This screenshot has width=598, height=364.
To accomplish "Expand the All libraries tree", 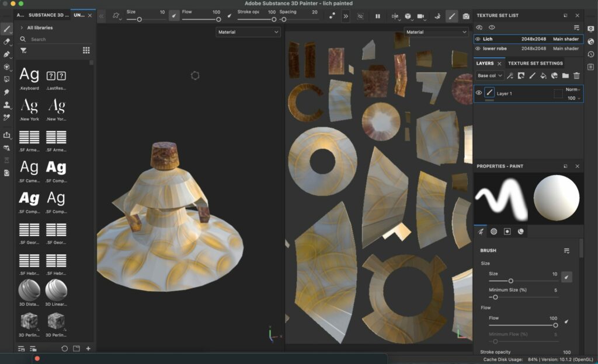I will [x=22, y=27].
